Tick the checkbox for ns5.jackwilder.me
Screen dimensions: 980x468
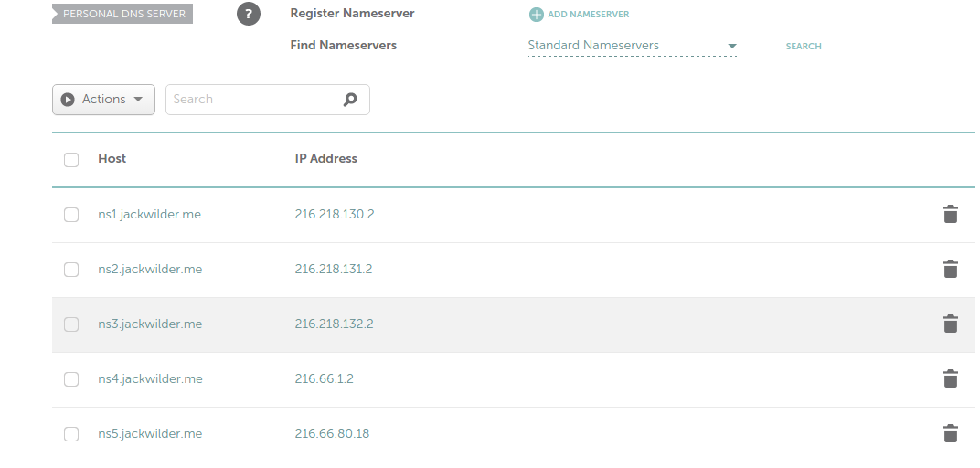tap(71, 434)
